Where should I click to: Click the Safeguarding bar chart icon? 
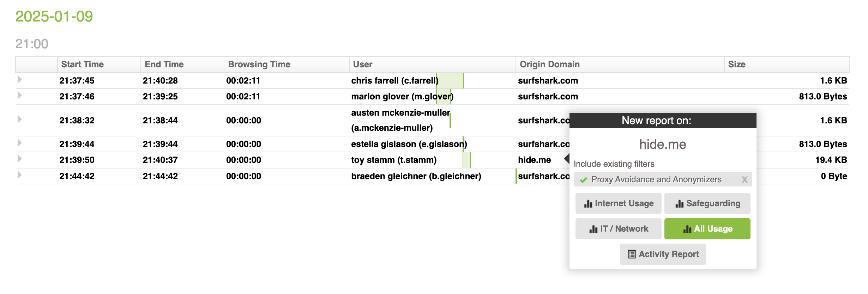pyautogui.click(x=679, y=204)
